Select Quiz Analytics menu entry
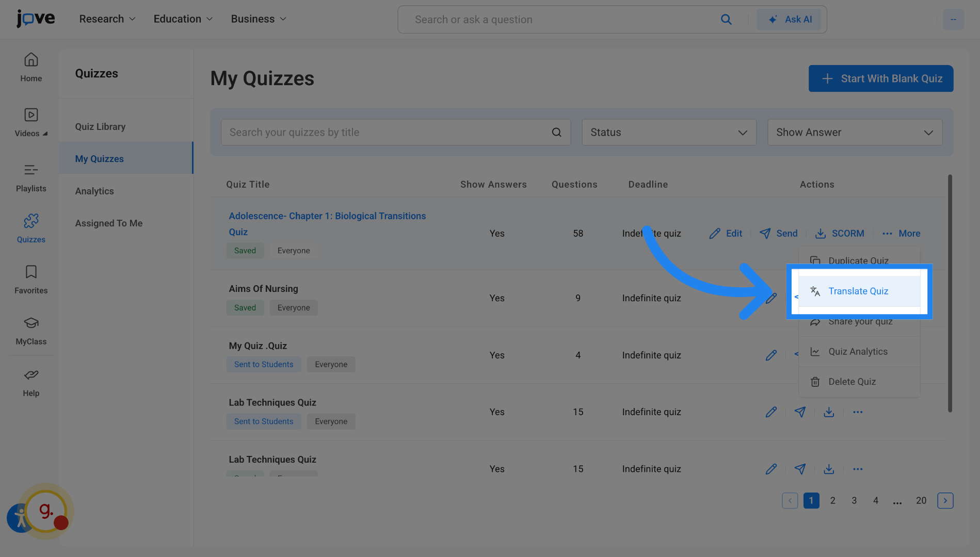 point(858,352)
